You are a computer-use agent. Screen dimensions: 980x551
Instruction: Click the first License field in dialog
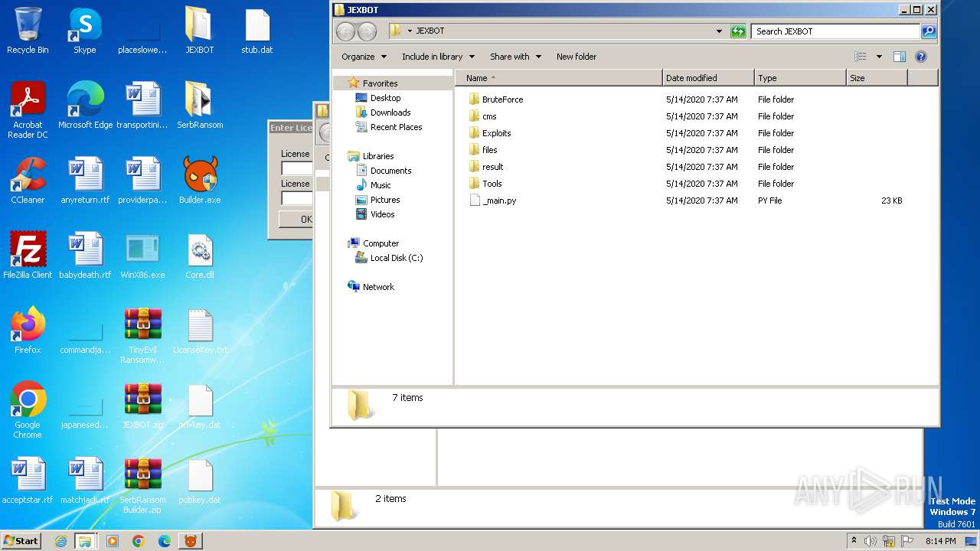coord(297,168)
